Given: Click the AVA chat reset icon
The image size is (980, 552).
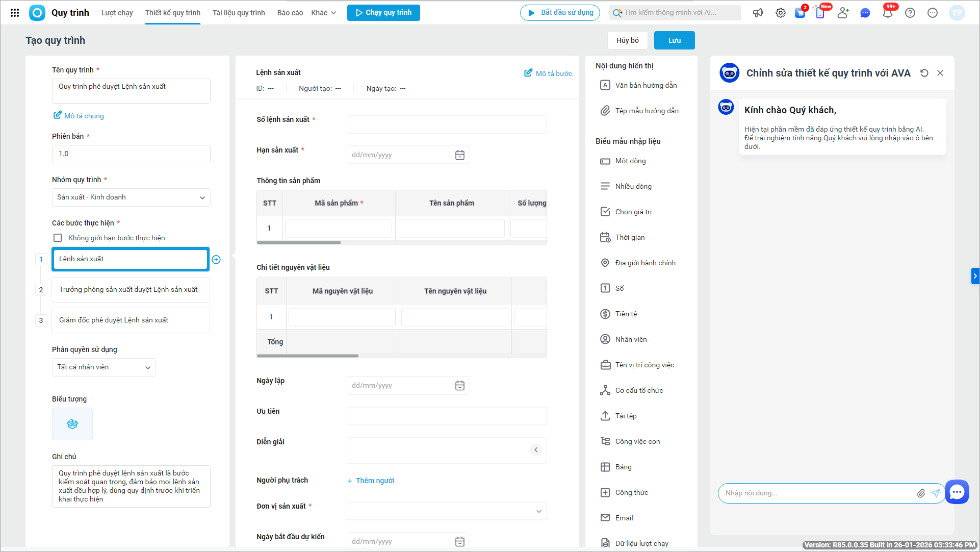Looking at the screenshot, I should pyautogui.click(x=924, y=73).
